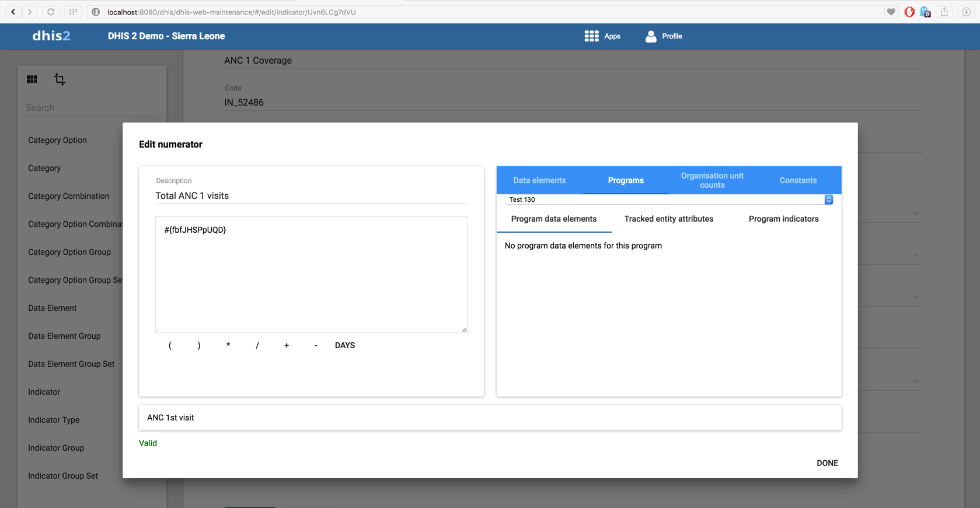Go back using browser back arrow
Screen dimensions: 980x508
pos(13,12)
